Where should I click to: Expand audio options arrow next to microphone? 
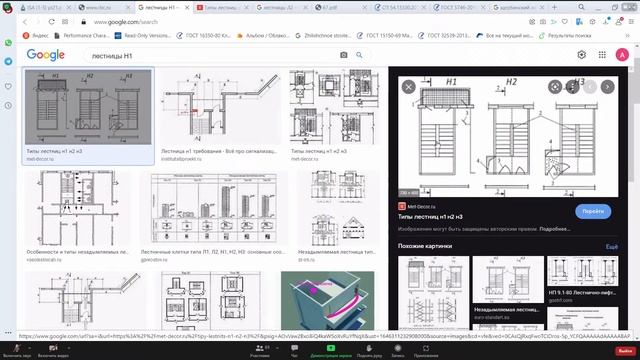point(29,348)
